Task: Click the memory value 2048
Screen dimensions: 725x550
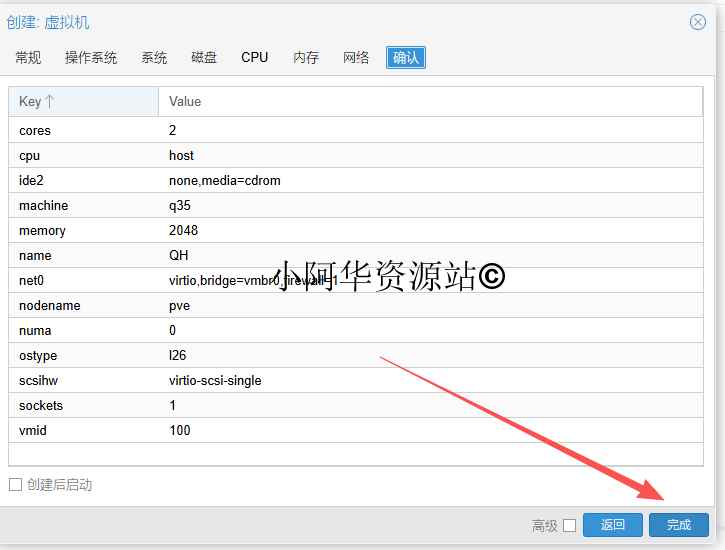Action: pyautogui.click(x=183, y=230)
